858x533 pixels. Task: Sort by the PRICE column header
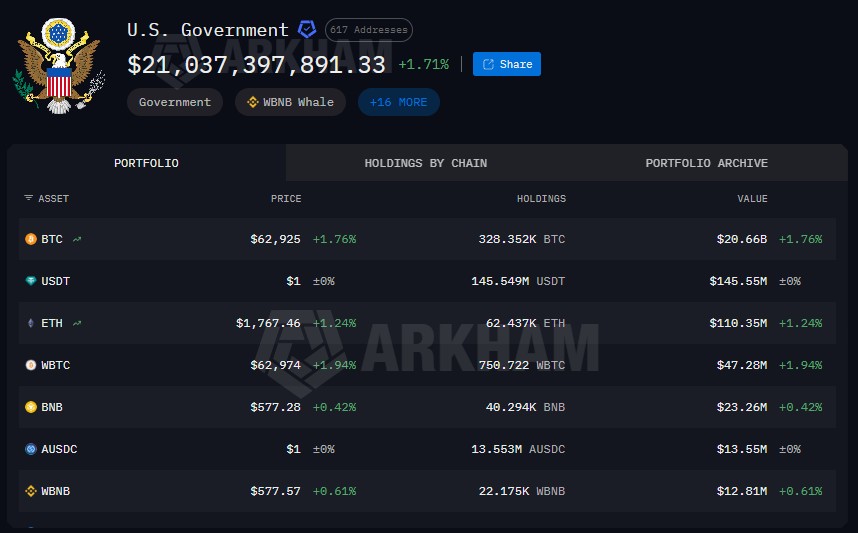[286, 199]
